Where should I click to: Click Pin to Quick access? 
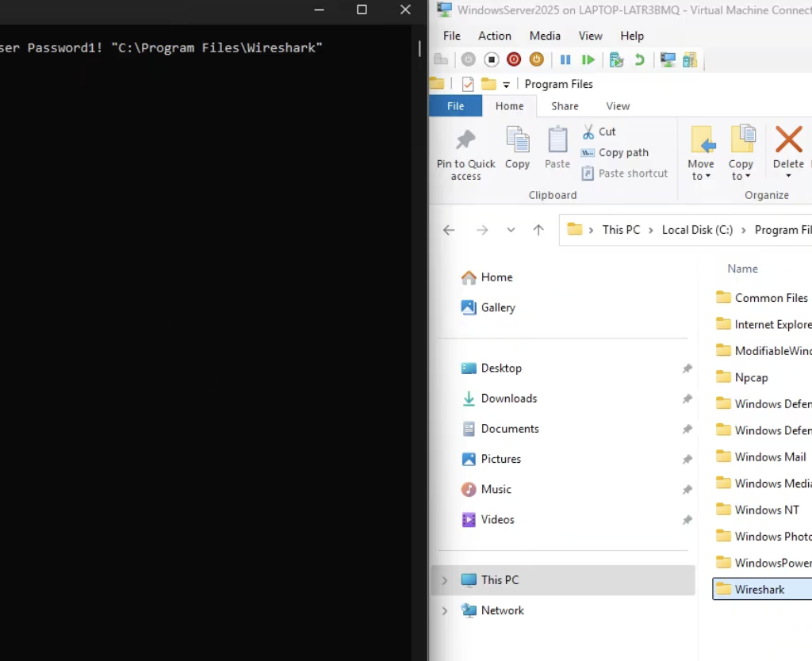[466, 154]
